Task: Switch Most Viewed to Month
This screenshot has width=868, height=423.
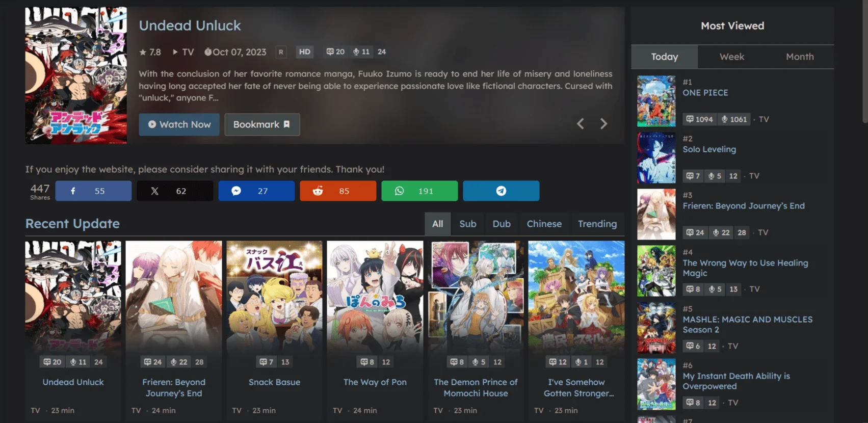Action: [x=800, y=57]
